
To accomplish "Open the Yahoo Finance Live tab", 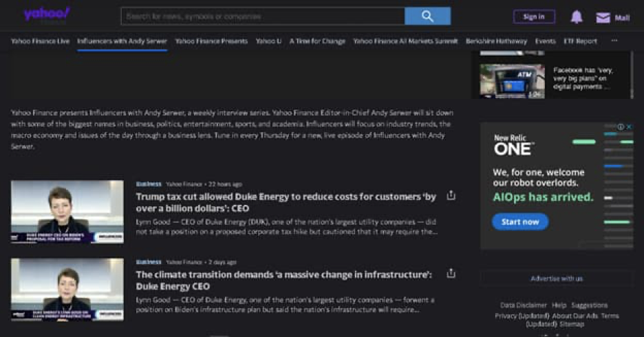I will click(40, 41).
